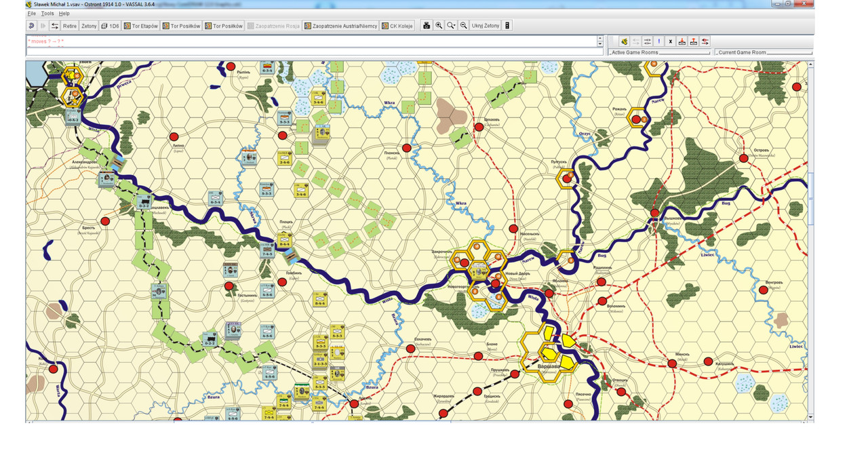Open the Tools menu
The image size is (868, 470).
tap(47, 14)
